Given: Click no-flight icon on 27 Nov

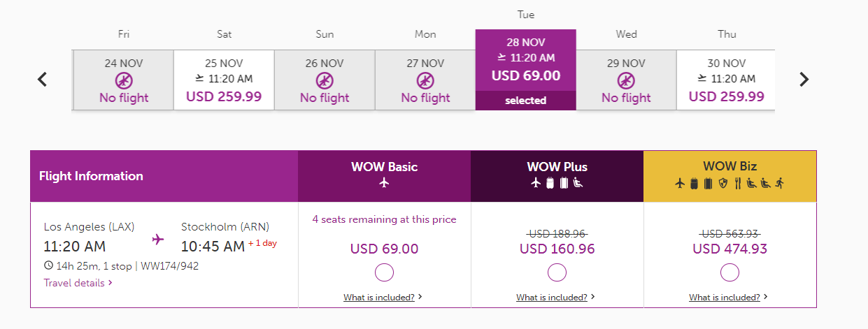Looking at the screenshot, I should click(x=425, y=80).
